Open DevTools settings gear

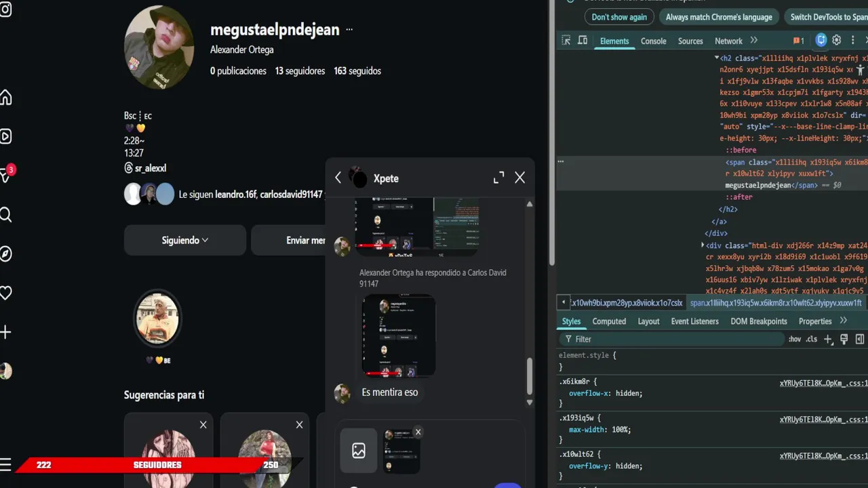pyautogui.click(x=837, y=40)
